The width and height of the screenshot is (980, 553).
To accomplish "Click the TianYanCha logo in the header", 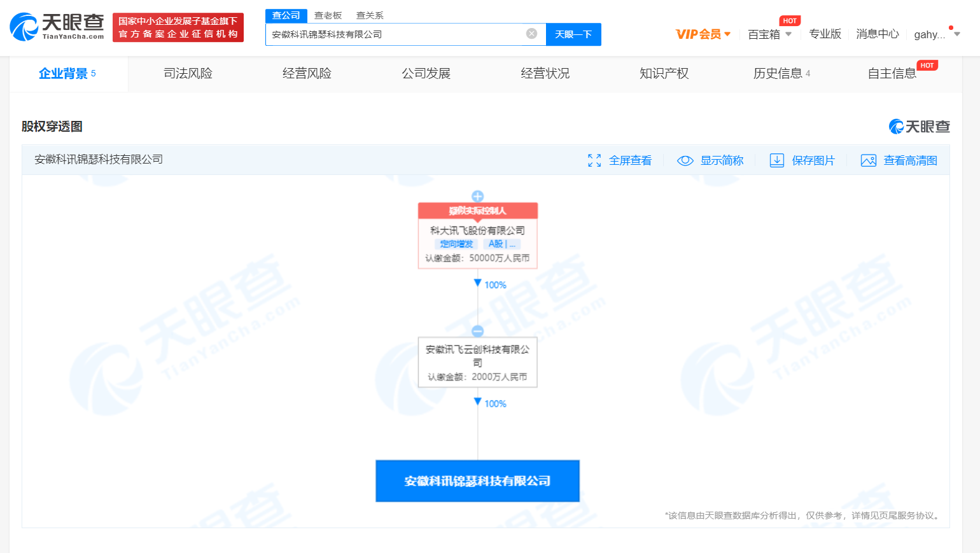I will tap(57, 27).
